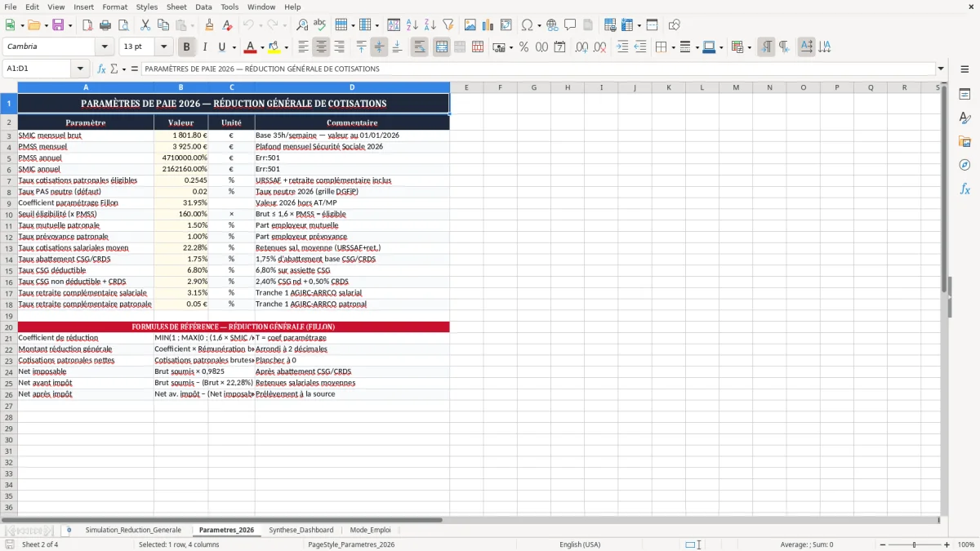The width and height of the screenshot is (980, 551).
Task: Open Find and Replace tool
Action: click(x=302, y=25)
